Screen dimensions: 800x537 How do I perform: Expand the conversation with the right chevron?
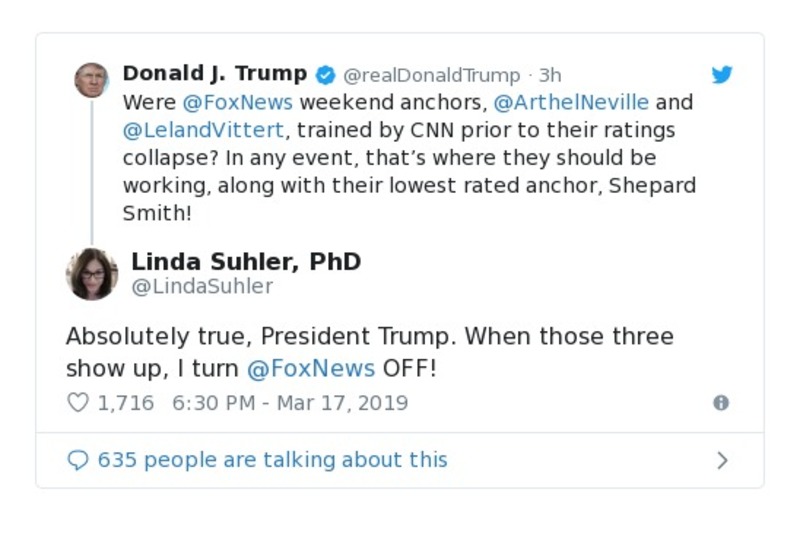pos(722,460)
